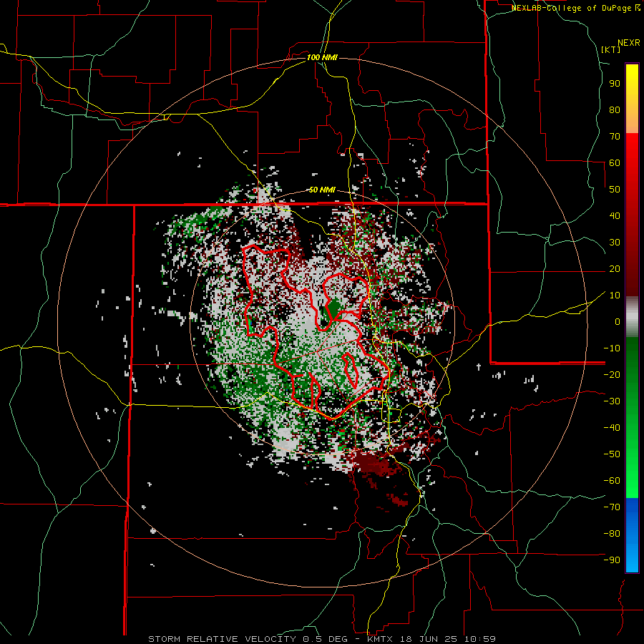Click the positive "40" velocity scale value

[x=615, y=215]
